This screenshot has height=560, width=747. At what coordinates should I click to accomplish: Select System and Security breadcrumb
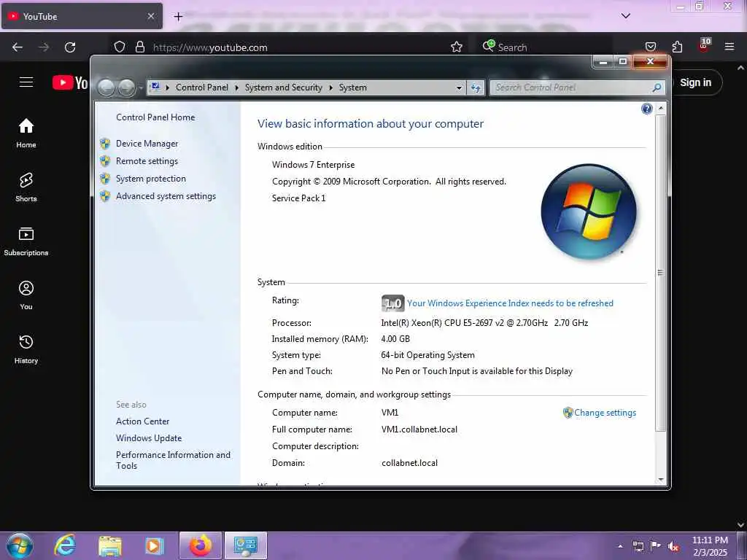(284, 87)
